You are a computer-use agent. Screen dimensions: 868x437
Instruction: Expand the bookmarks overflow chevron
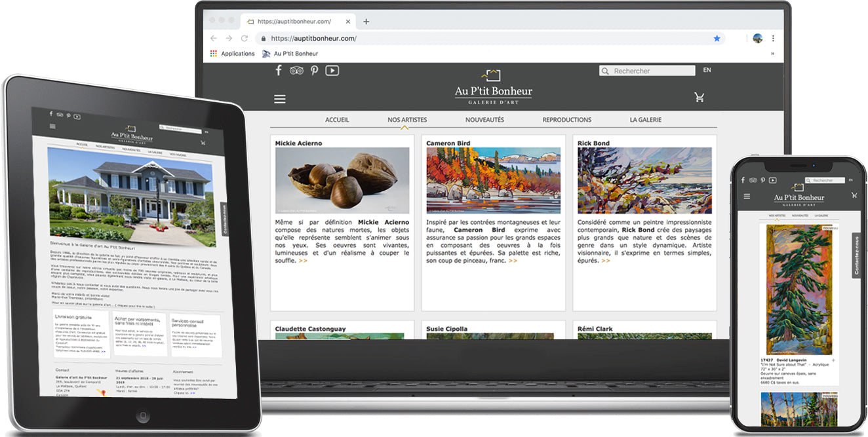(x=772, y=54)
